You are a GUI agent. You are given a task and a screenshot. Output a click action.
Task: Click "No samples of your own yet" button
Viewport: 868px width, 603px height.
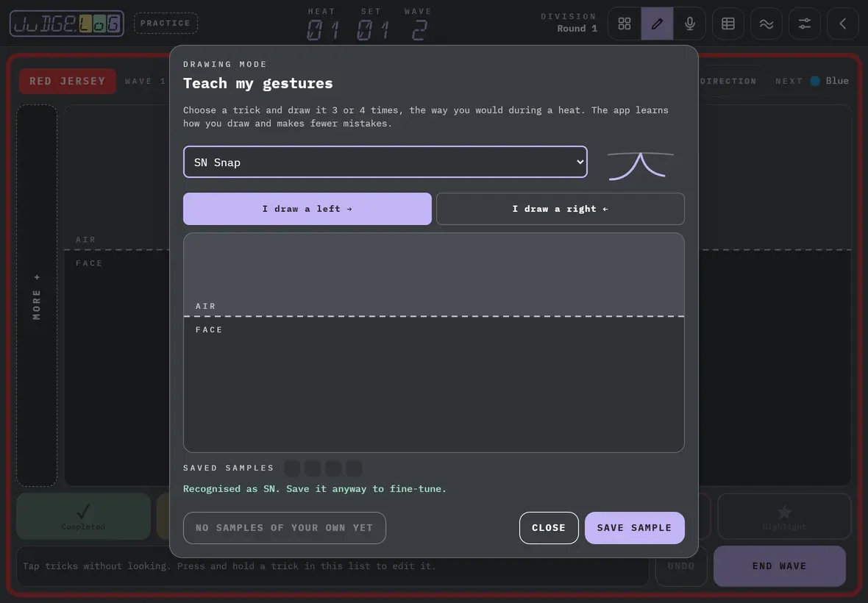click(285, 528)
